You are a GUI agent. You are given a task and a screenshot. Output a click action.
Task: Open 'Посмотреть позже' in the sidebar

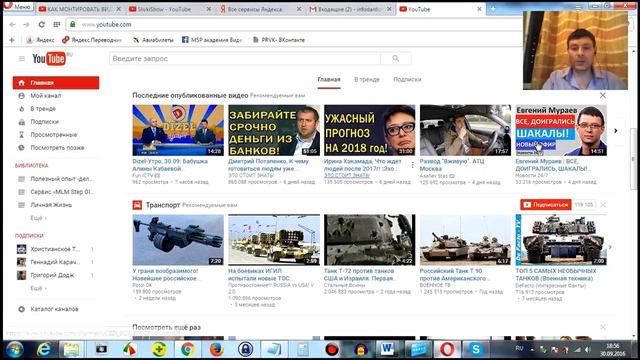56,148
